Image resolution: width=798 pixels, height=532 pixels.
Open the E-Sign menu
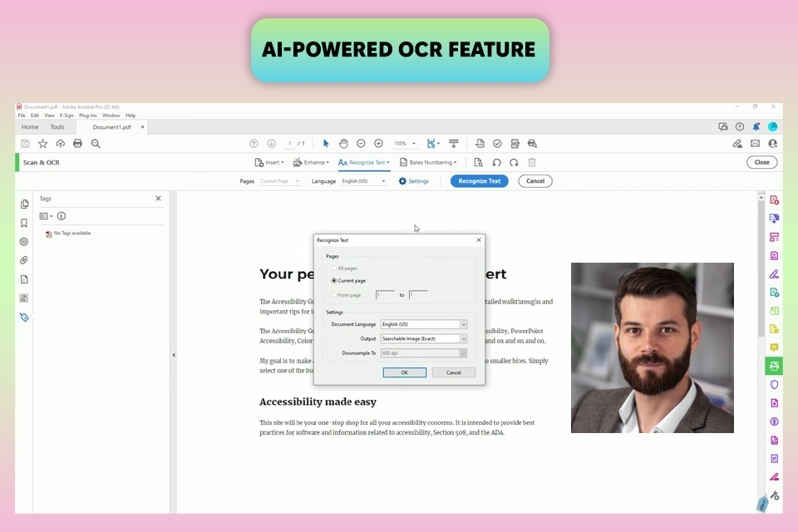[66, 116]
